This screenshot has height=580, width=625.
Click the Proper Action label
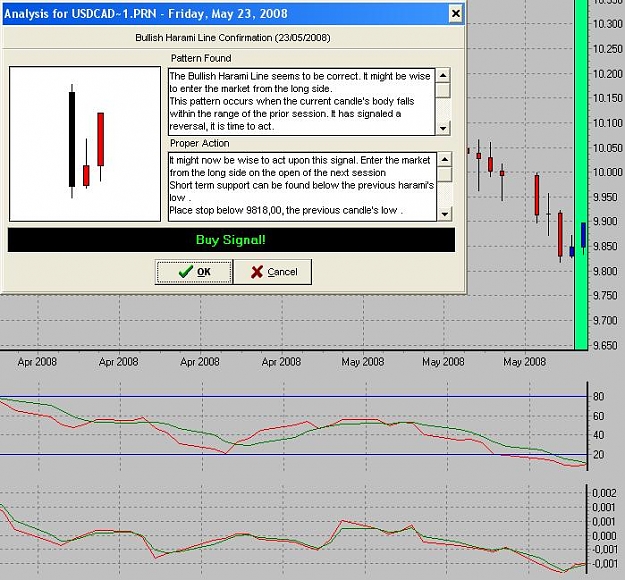click(x=200, y=143)
